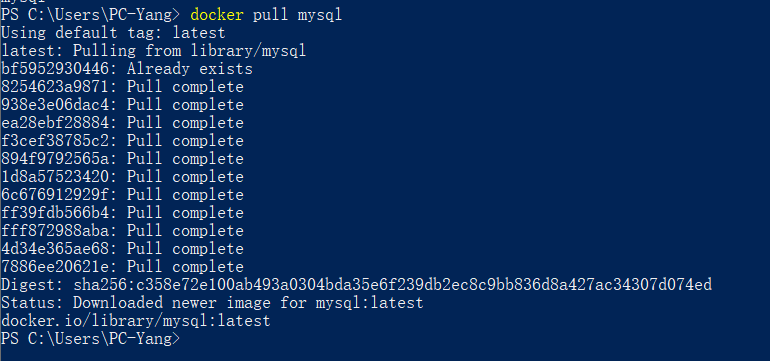
Task: Click layer ID 1d8a57523420
Action: click(x=55, y=177)
